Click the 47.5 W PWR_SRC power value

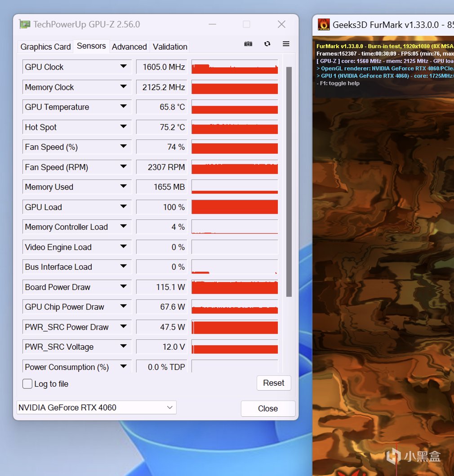point(162,327)
